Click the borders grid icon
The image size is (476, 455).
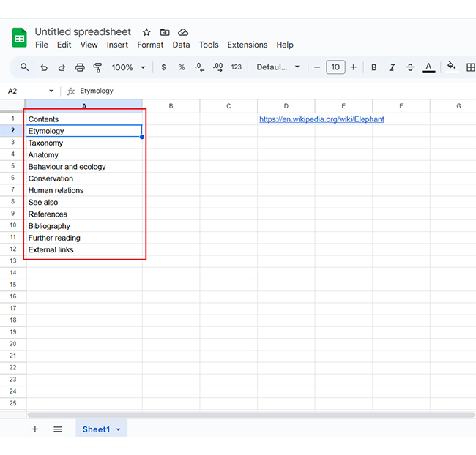pyautogui.click(x=470, y=67)
